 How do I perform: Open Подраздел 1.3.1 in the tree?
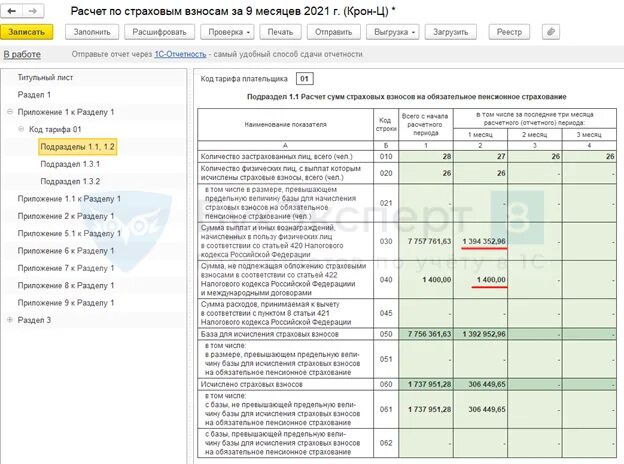(x=70, y=164)
